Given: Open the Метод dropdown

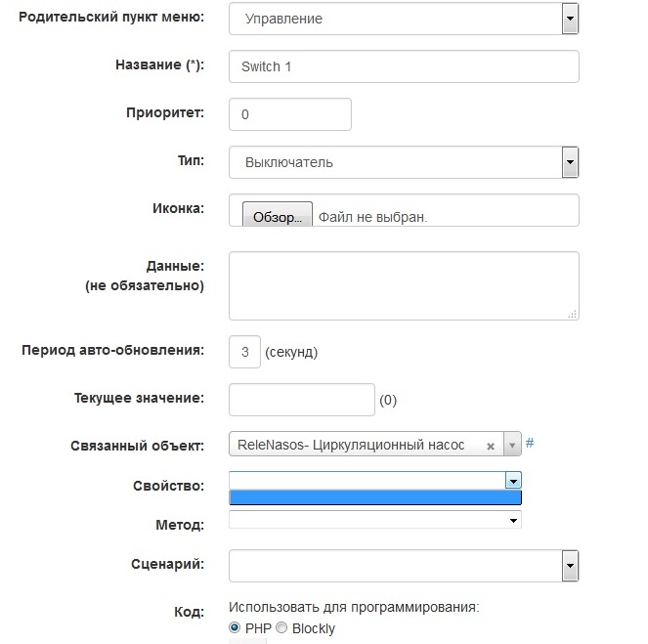Looking at the screenshot, I should tap(513, 521).
